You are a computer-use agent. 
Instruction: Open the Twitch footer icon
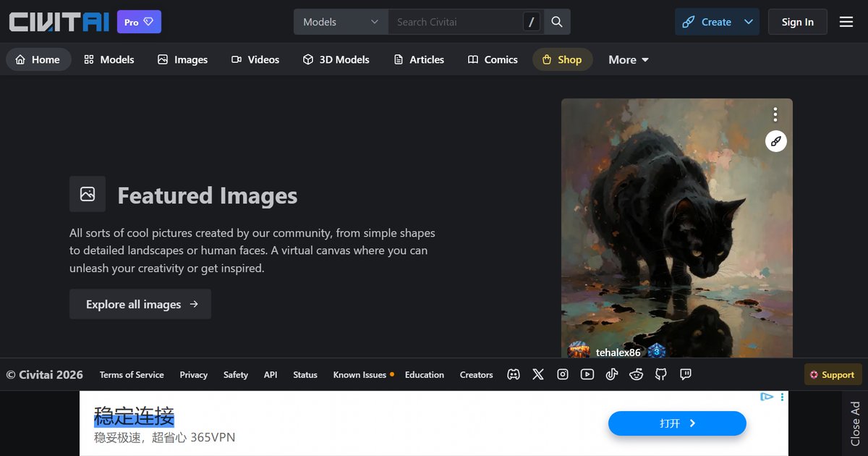coord(686,374)
